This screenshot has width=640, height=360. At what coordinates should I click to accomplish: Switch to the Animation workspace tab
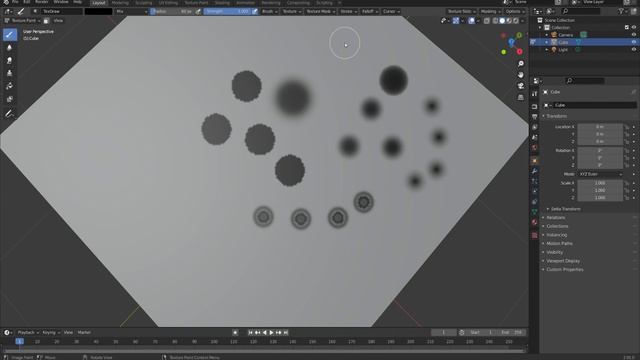pyautogui.click(x=245, y=2)
